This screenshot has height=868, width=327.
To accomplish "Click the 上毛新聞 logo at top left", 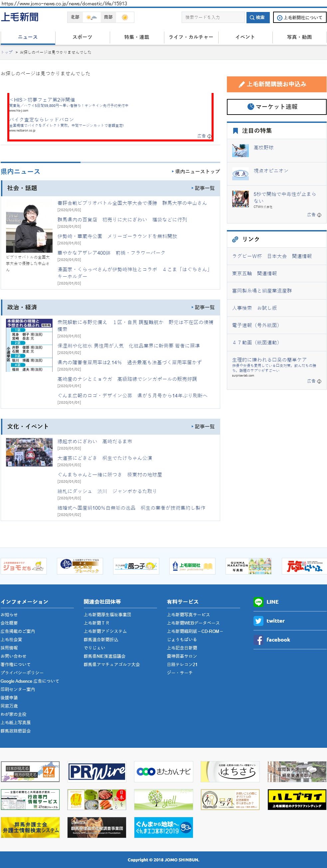I will tap(20, 17).
